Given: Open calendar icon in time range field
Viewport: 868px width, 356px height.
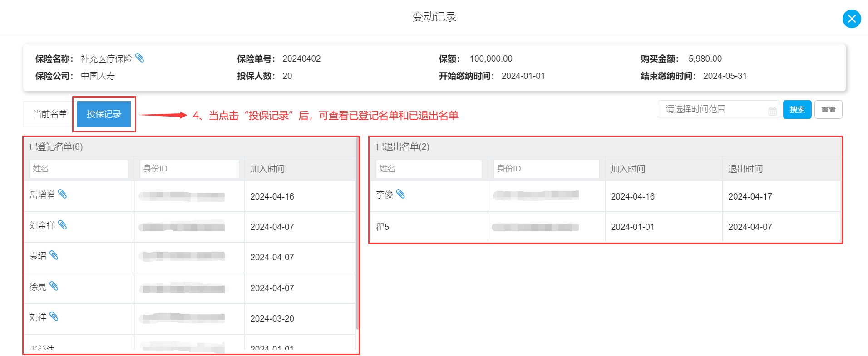Looking at the screenshot, I should tap(772, 111).
